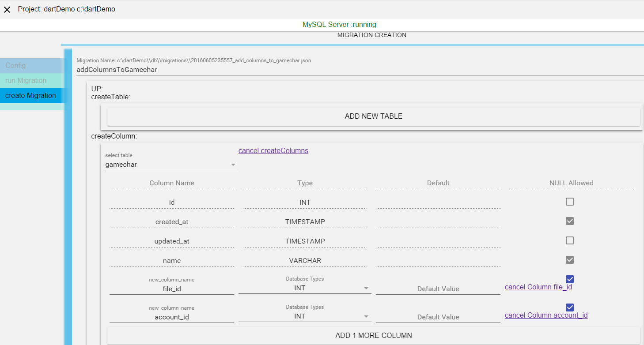
Task: Click the TIMESTAMP type of created_at row
Action: (305, 222)
